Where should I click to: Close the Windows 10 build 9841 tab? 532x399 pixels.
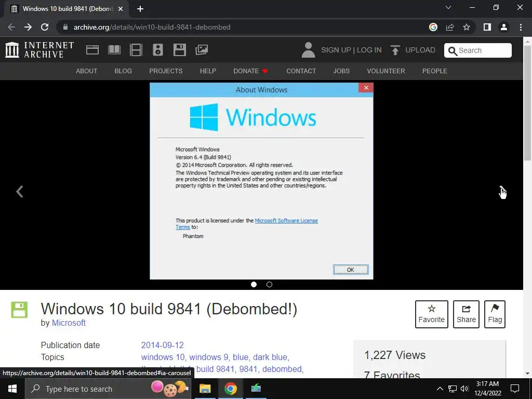(x=121, y=9)
